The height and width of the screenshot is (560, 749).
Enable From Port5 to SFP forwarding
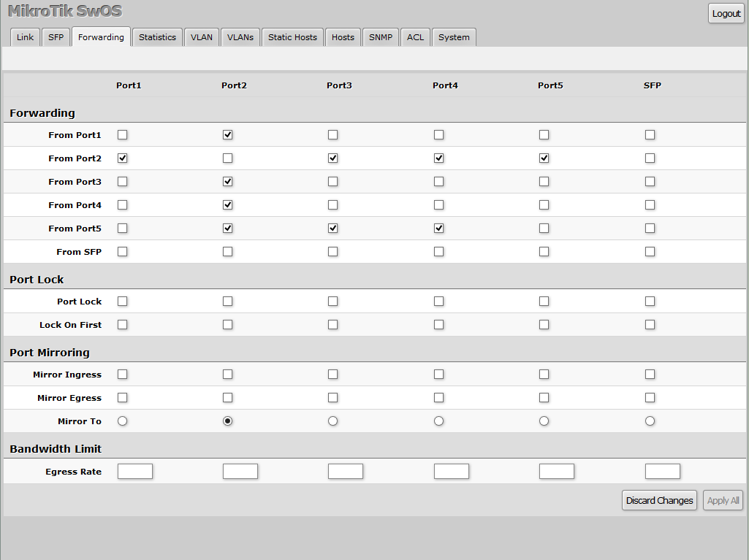[650, 229]
